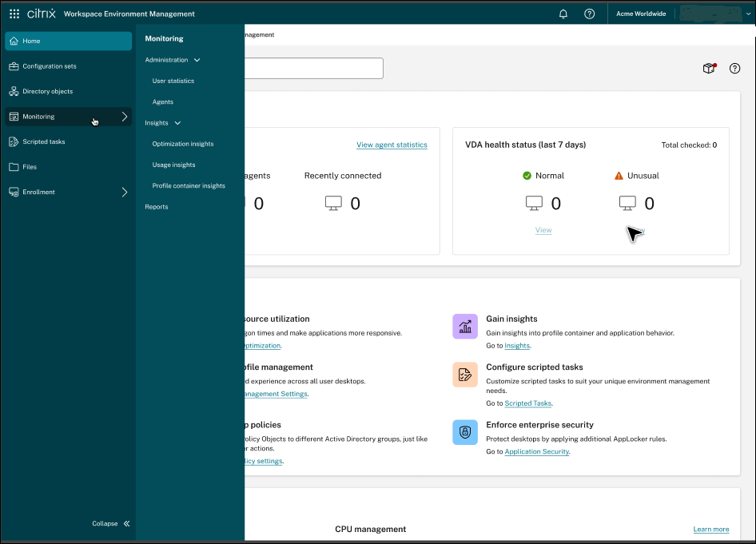Screen dimensions: 756x544
Task: Open the Application Security link
Action: [536, 451]
